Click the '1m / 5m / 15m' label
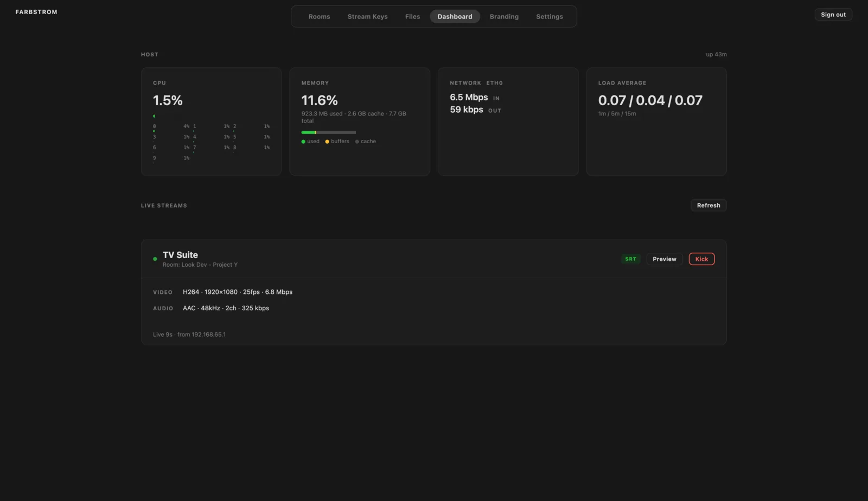The image size is (868, 501). (617, 114)
